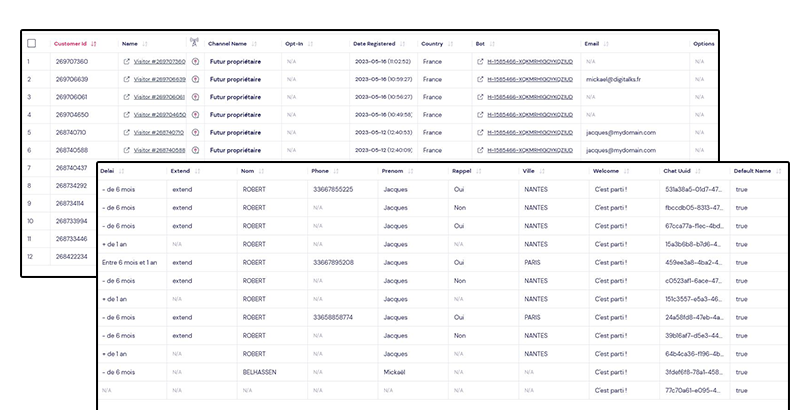Tick the select-all checkbox in table header
Screen dimensions: 800x410
pyautogui.click(x=32, y=44)
